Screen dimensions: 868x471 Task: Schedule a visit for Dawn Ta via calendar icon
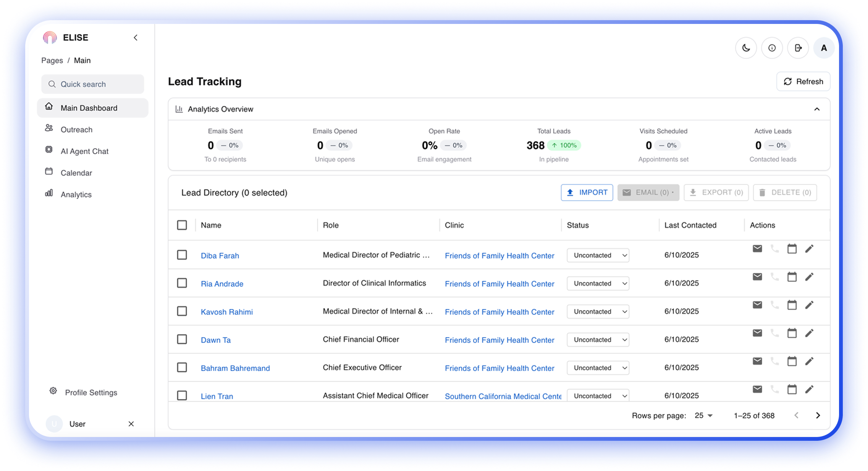pyautogui.click(x=792, y=333)
